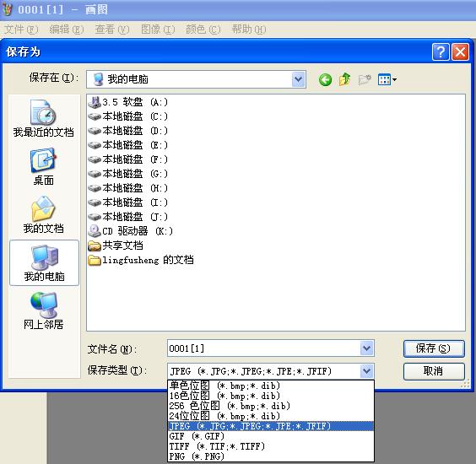This screenshot has height=464, width=476.
Task: Select the 共享文档 folder
Action: pos(116,245)
